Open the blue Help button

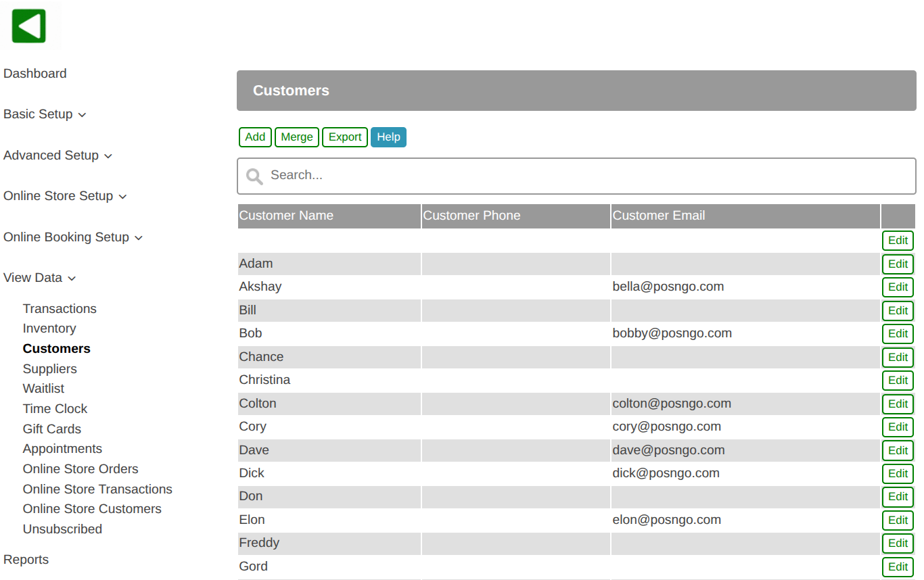[x=388, y=137]
